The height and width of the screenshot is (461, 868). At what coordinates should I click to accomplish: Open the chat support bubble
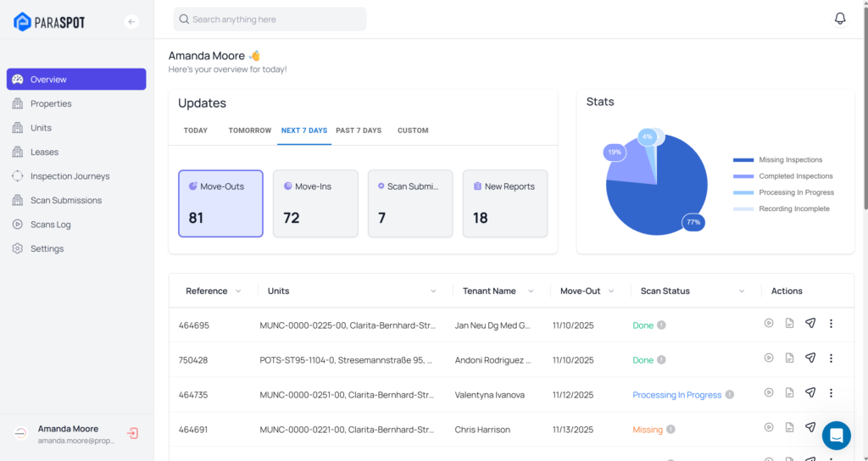pyautogui.click(x=836, y=436)
